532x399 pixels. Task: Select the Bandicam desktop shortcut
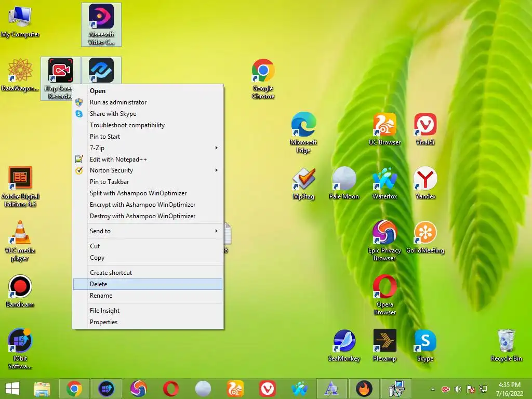click(20, 291)
